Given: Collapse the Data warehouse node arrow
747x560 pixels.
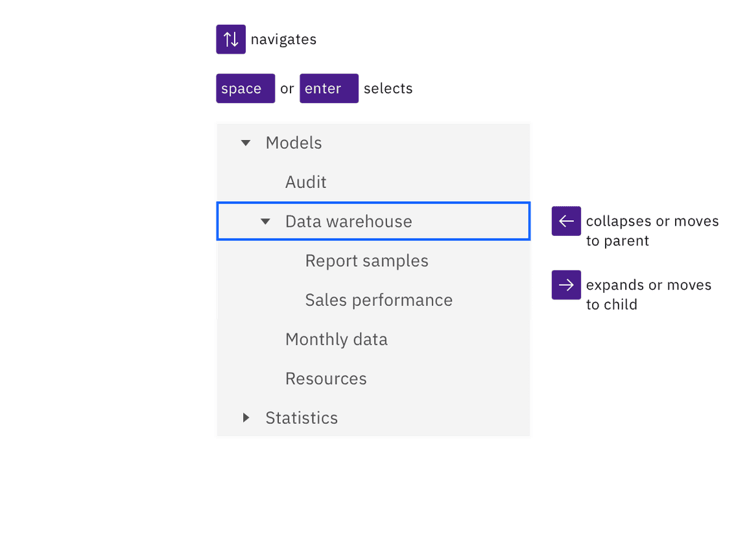Looking at the screenshot, I should (x=265, y=222).
